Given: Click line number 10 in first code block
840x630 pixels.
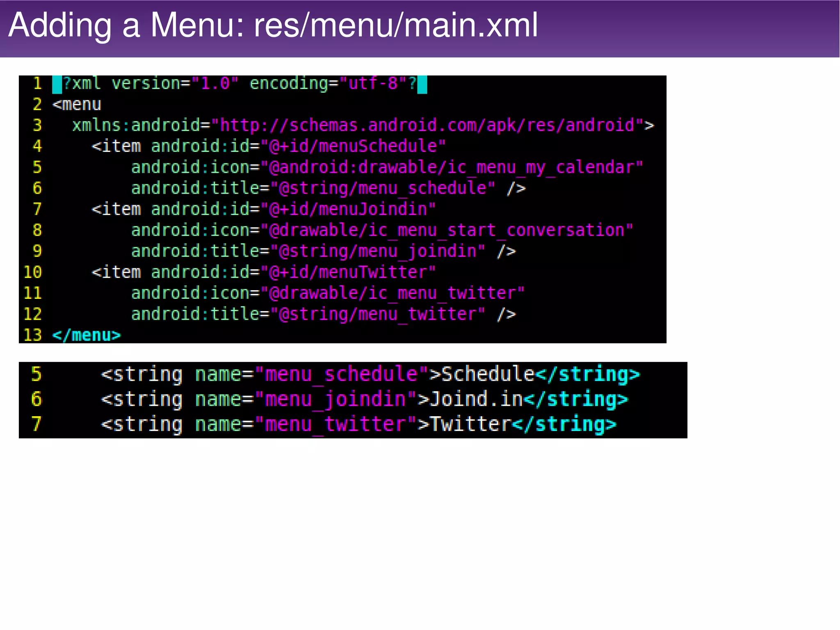Looking at the screenshot, I should pyautogui.click(x=33, y=273).
